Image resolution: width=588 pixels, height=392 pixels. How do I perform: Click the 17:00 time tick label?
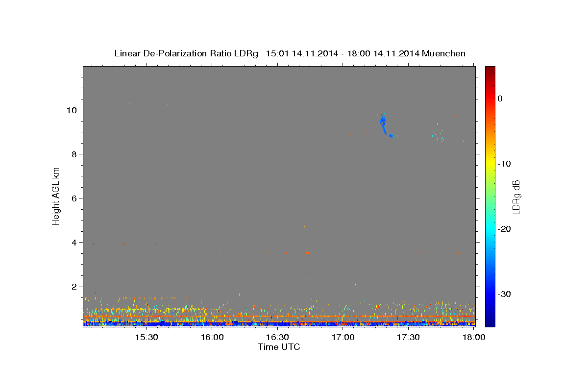click(343, 338)
